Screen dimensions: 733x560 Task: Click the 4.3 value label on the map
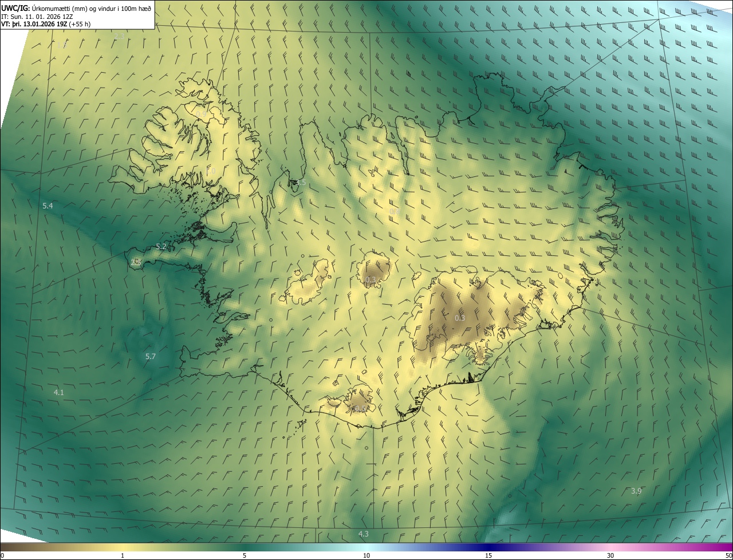[364, 534]
